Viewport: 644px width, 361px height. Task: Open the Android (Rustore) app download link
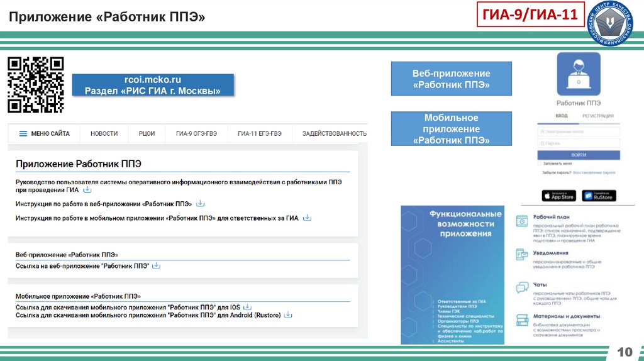point(148,315)
